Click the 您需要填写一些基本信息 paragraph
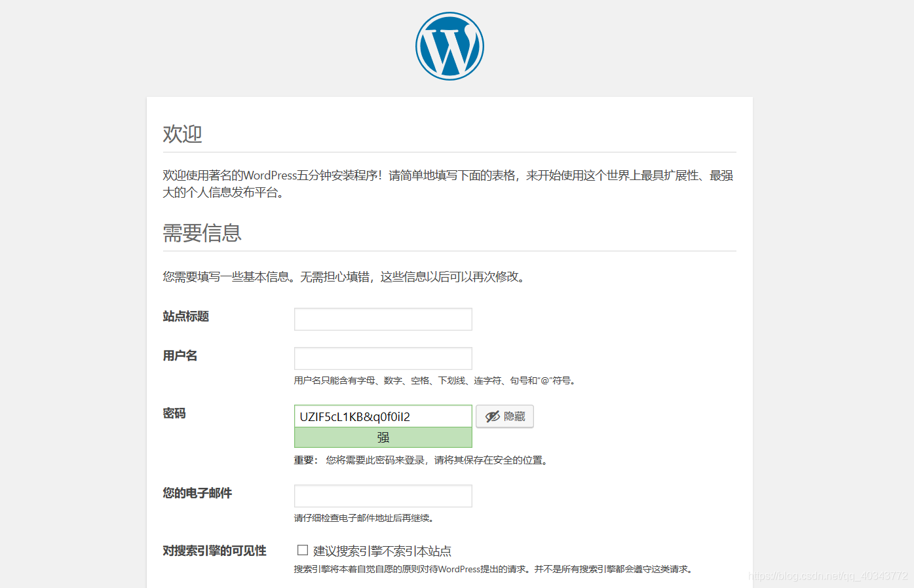The height and width of the screenshot is (588, 914). point(345,277)
